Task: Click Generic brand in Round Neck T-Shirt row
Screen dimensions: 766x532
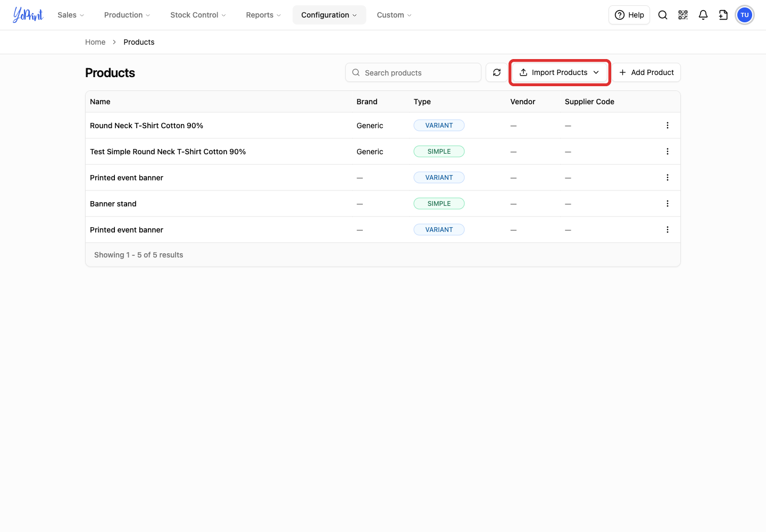Action: 370,126
